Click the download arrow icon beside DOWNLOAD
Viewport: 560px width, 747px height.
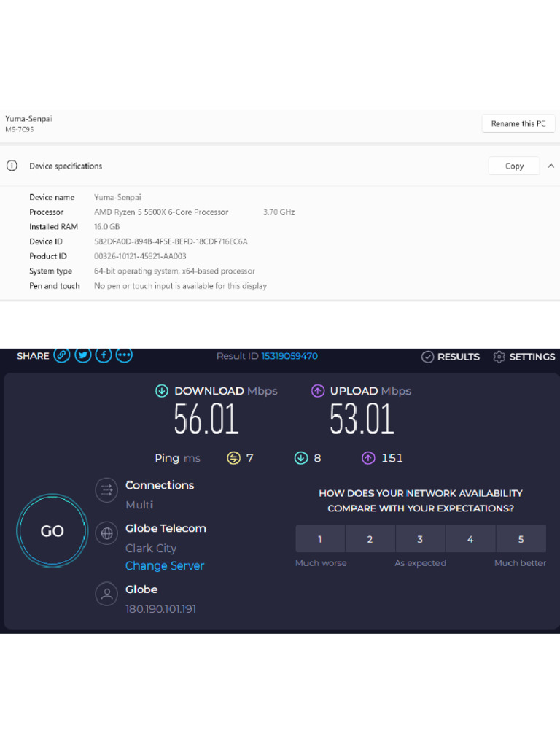(162, 391)
